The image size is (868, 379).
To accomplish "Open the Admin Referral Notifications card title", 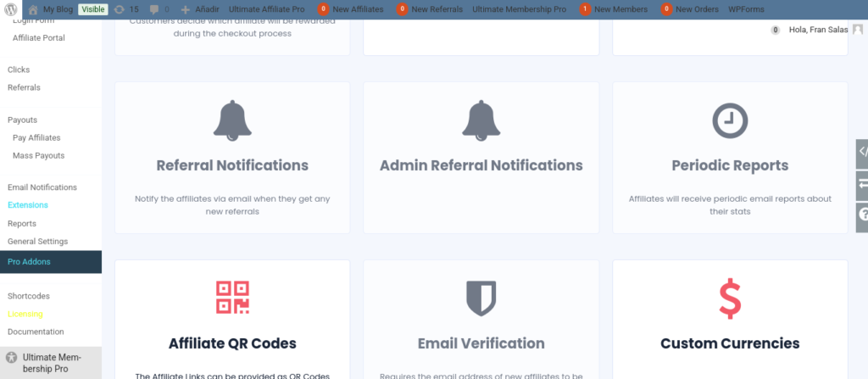I will (x=481, y=165).
